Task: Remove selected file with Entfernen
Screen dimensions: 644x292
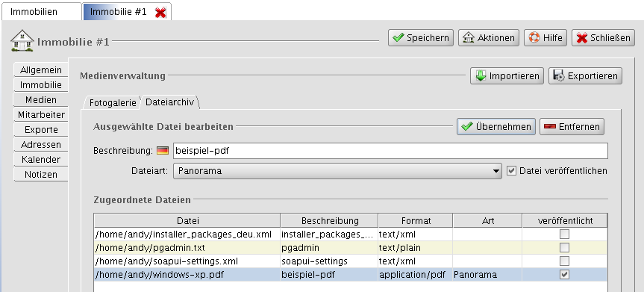Action: 572,127
